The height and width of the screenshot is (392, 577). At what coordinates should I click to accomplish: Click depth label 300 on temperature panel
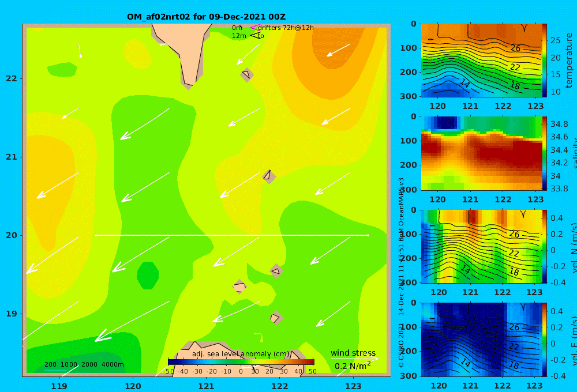pyautogui.click(x=409, y=96)
